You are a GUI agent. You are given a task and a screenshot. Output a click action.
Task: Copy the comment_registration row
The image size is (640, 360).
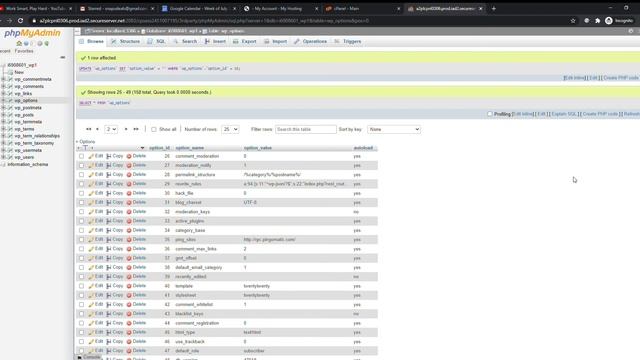click(x=115, y=323)
